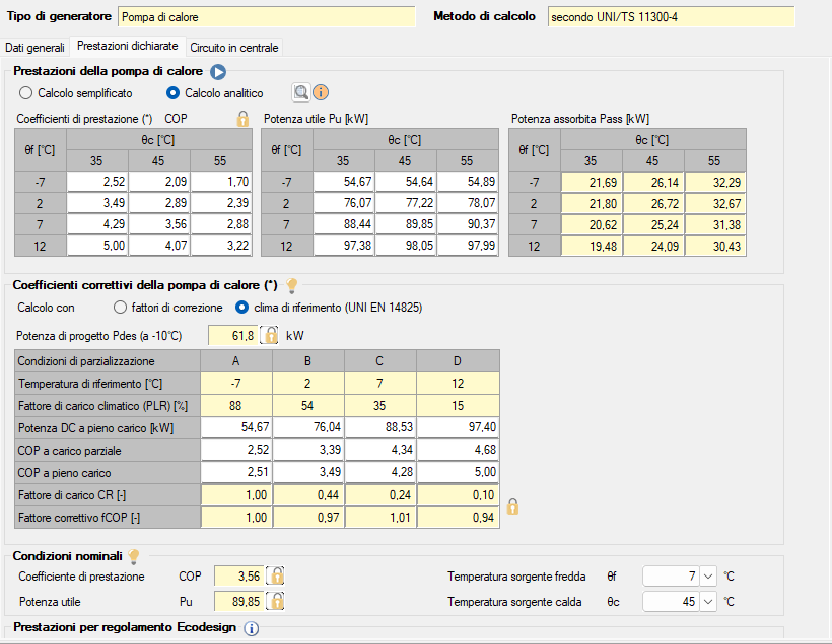
Task: Click PLR cell showing 88
Action: coord(236,405)
